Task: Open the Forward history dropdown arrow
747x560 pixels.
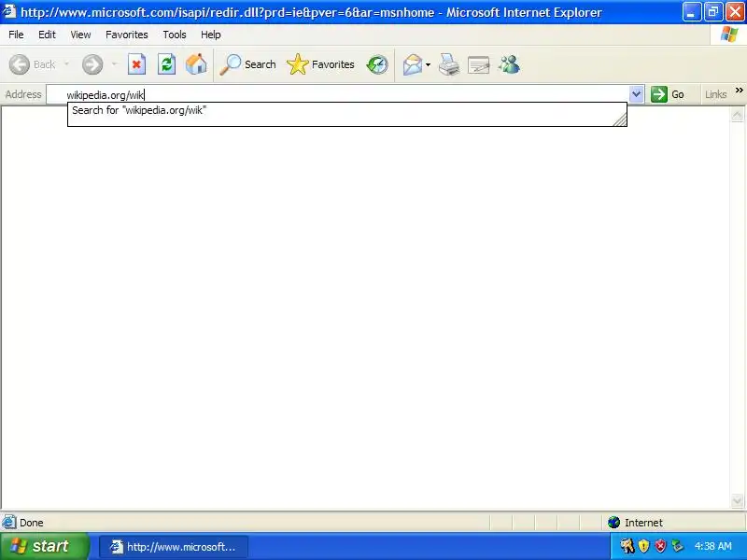Action: click(114, 63)
